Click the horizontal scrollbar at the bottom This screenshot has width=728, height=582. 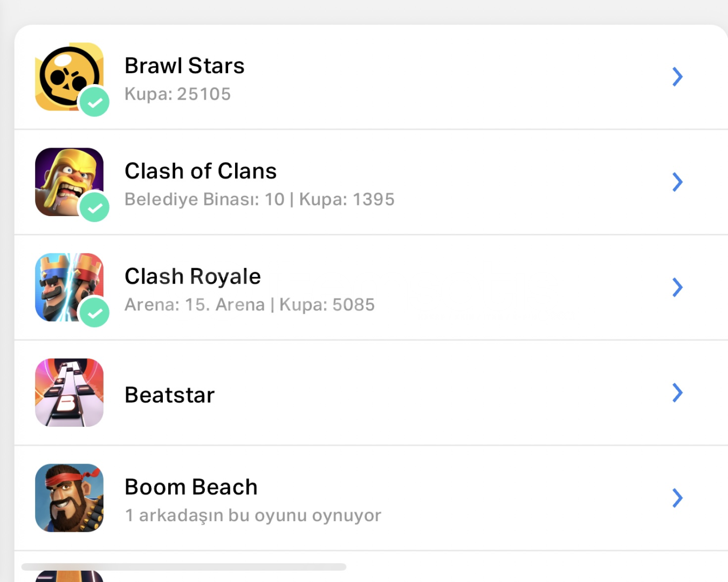pos(183,567)
